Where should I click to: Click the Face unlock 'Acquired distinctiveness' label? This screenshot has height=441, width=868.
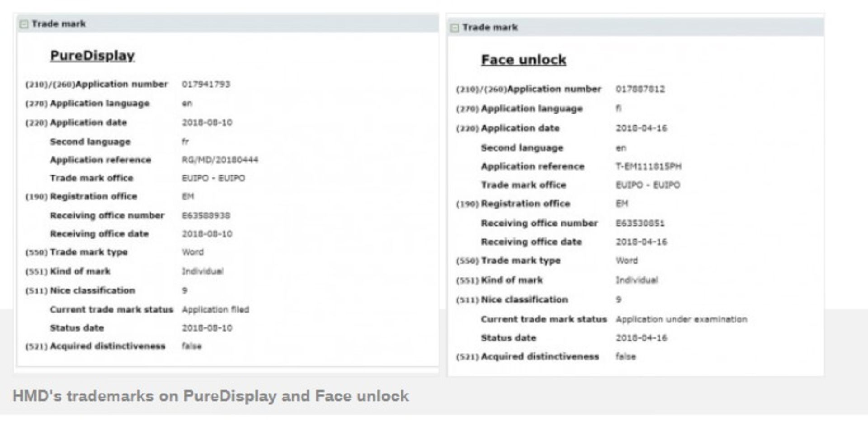click(540, 356)
